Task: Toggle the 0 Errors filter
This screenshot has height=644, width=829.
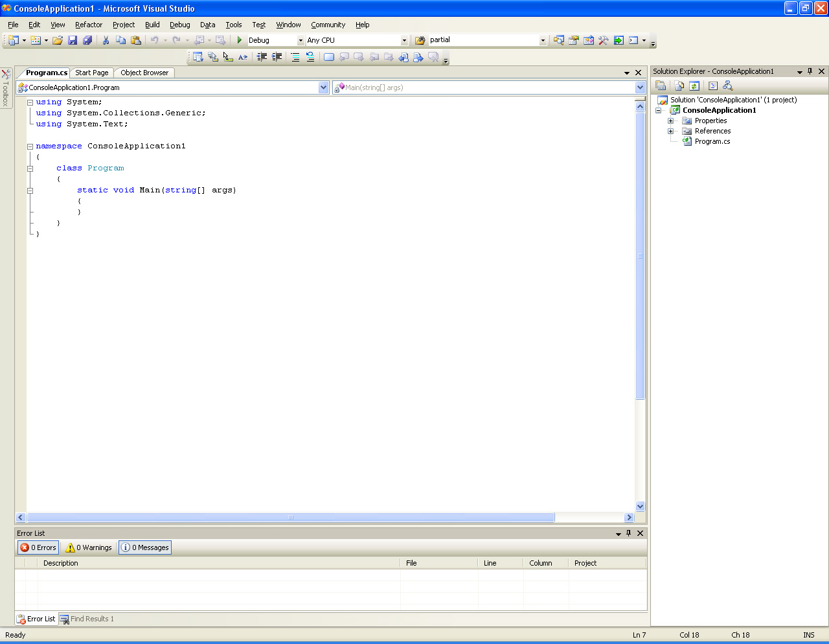Action: coord(38,547)
